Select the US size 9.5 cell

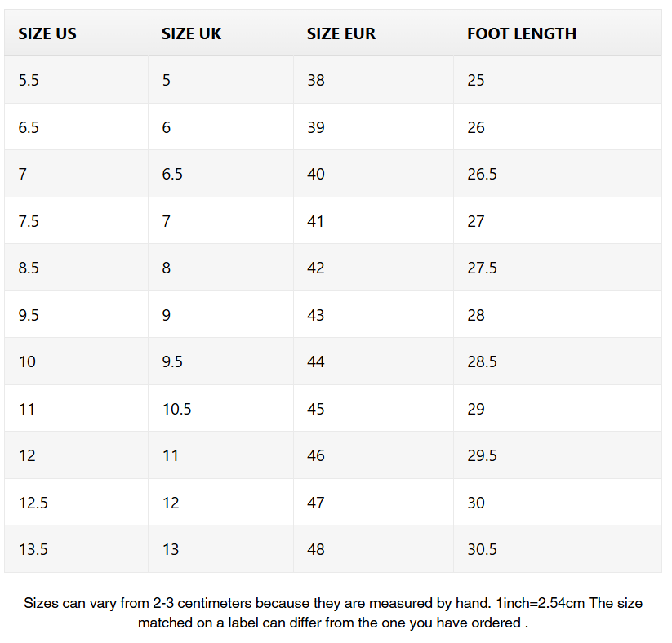click(76, 314)
